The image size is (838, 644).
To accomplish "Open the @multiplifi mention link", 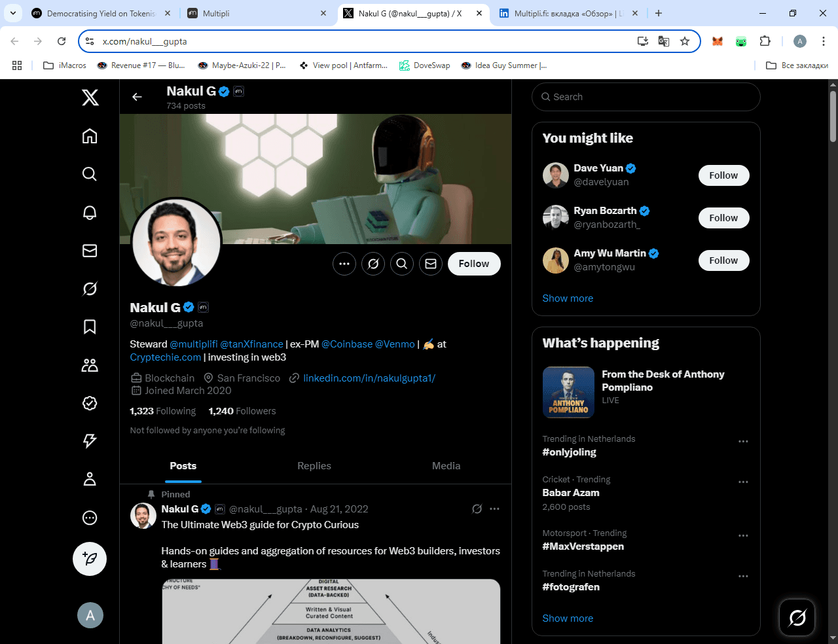I will (x=194, y=344).
